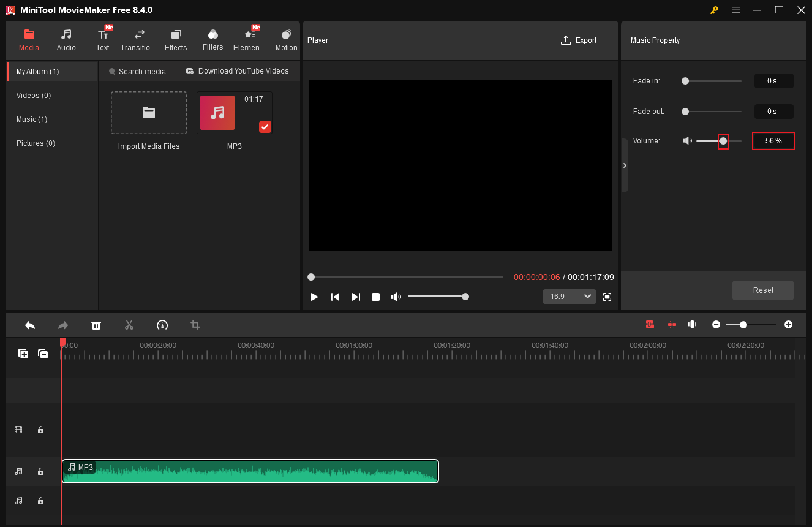Uncheck the MP3 media thumbnail checkmark
Screen dimensions: 812x527
[265, 127]
